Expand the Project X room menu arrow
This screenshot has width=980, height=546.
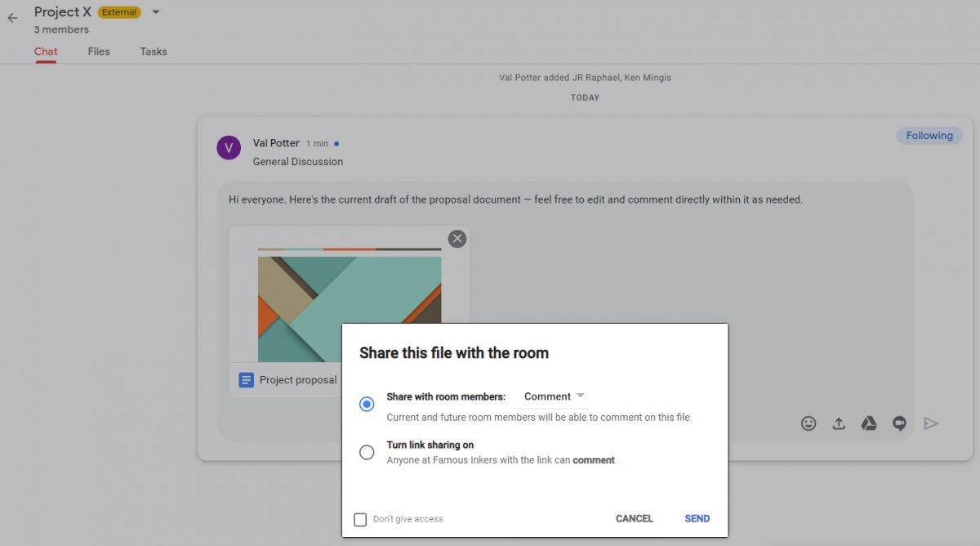pos(156,12)
